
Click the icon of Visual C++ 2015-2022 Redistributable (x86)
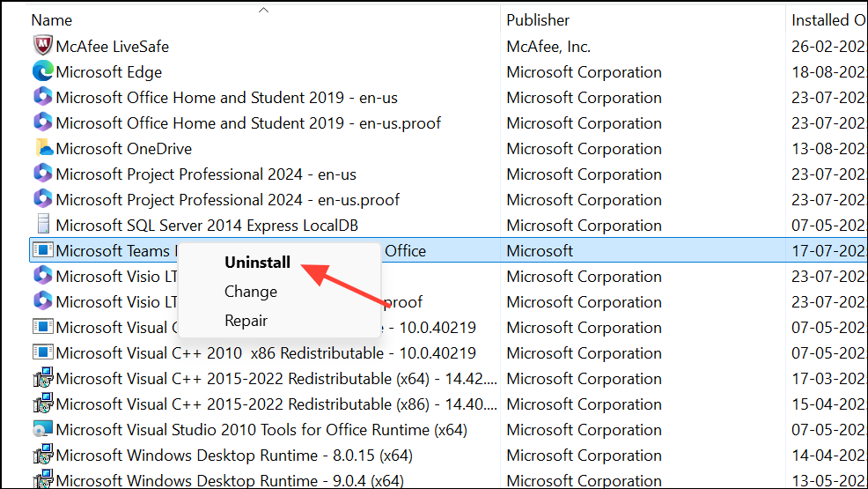(x=42, y=404)
